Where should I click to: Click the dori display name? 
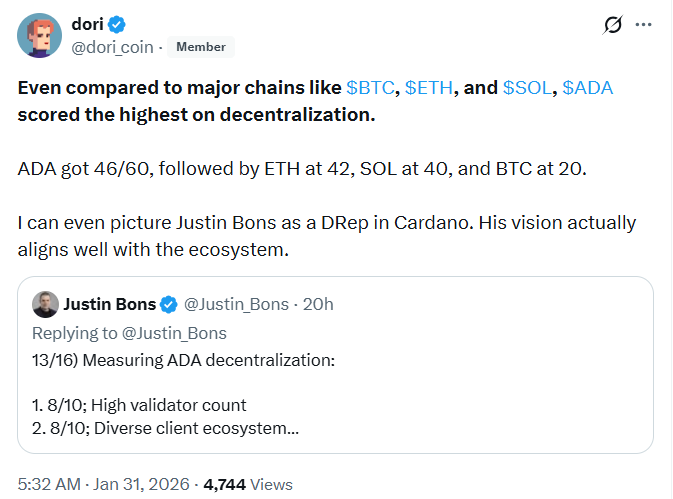(88, 24)
